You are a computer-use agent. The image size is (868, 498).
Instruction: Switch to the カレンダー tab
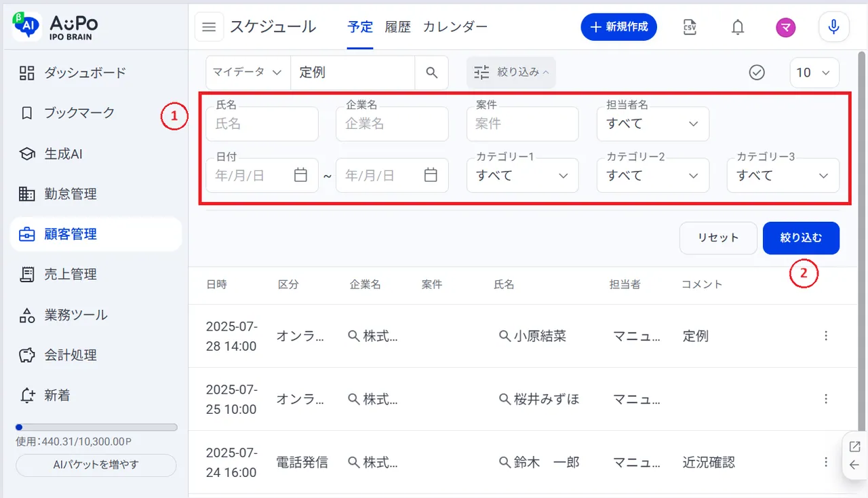tap(455, 27)
